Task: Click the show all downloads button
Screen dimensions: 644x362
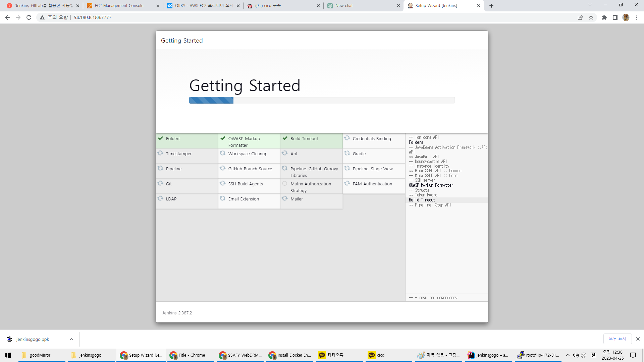Action: coord(617,339)
